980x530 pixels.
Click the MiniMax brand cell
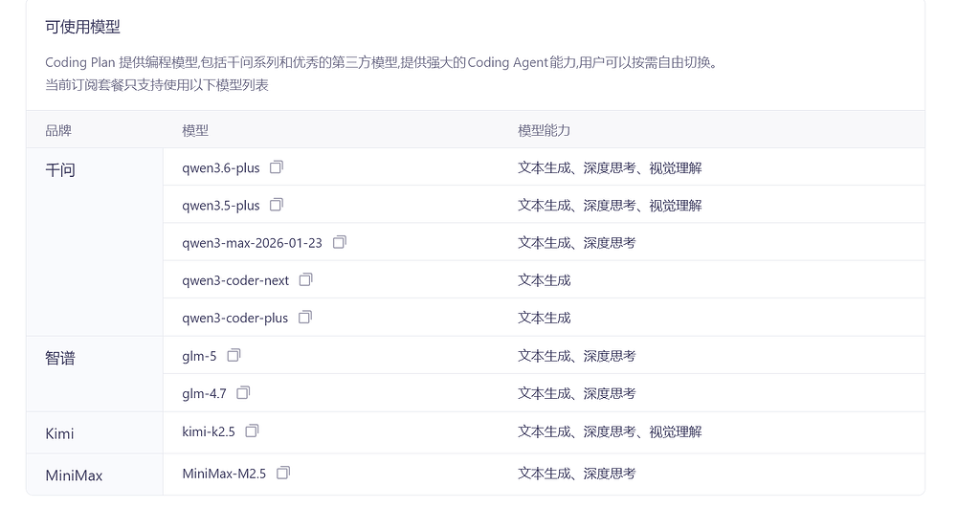(95, 475)
